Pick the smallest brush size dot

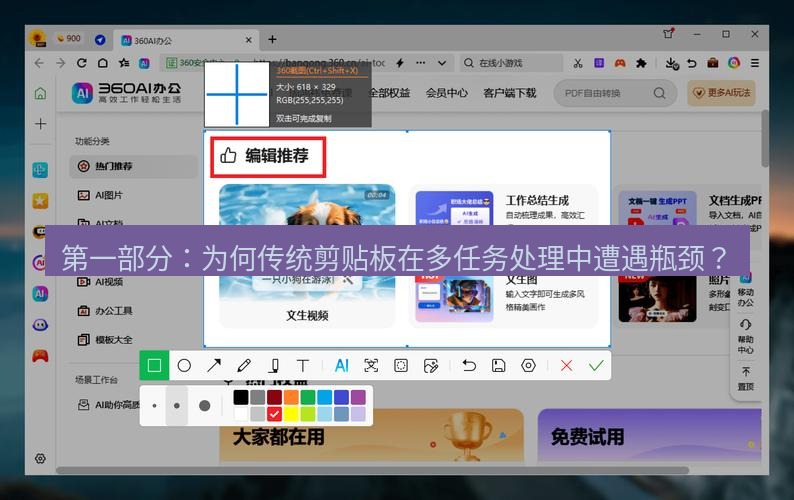[154, 406]
